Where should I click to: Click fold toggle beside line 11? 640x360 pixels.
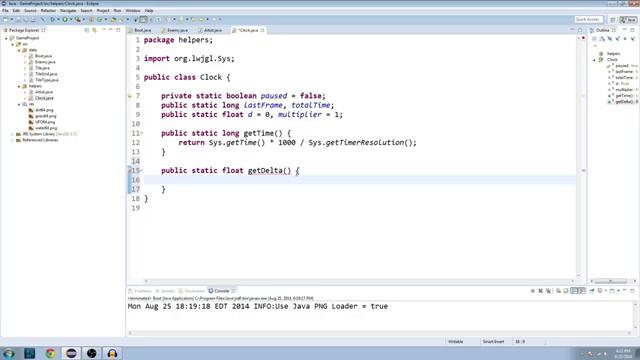point(142,133)
